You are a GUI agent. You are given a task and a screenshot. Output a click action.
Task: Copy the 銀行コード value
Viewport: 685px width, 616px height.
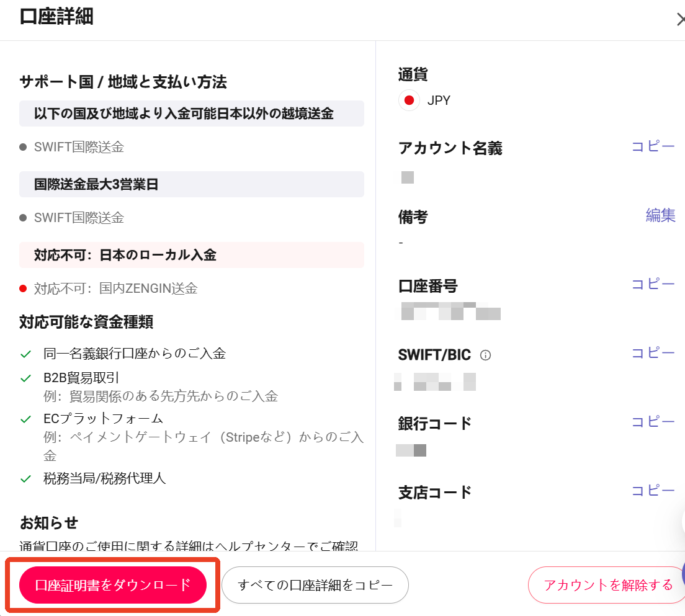tap(653, 422)
